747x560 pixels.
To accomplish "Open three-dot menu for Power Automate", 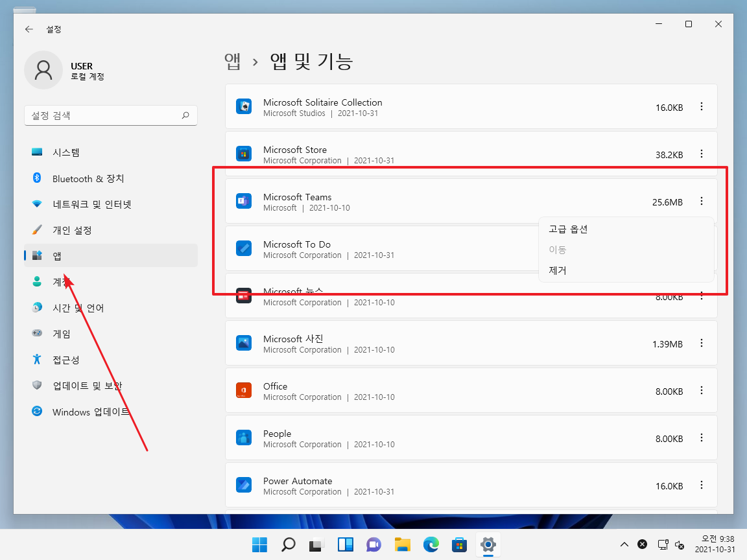I will (701, 485).
